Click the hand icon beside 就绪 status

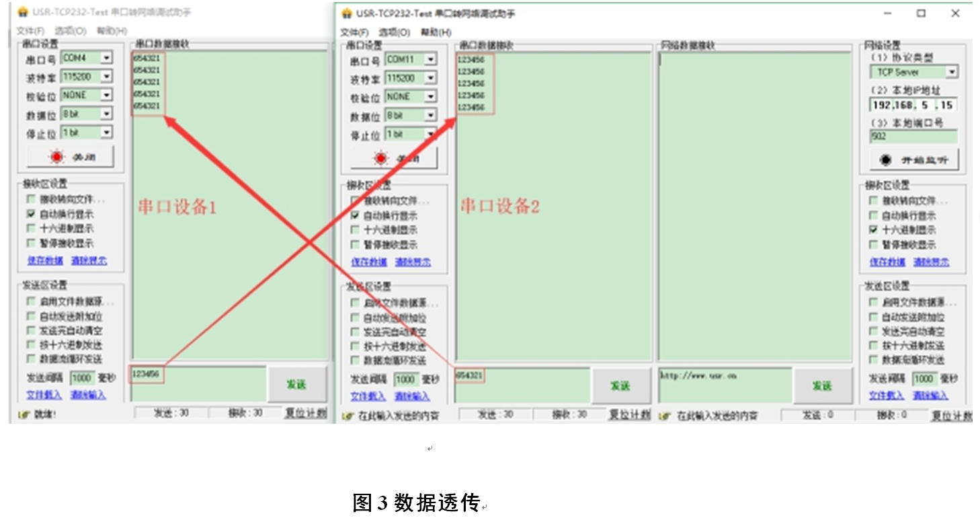click(23, 414)
